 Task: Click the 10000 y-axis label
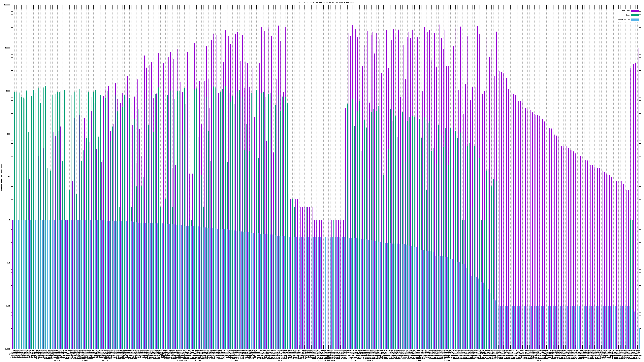(8, 48)
